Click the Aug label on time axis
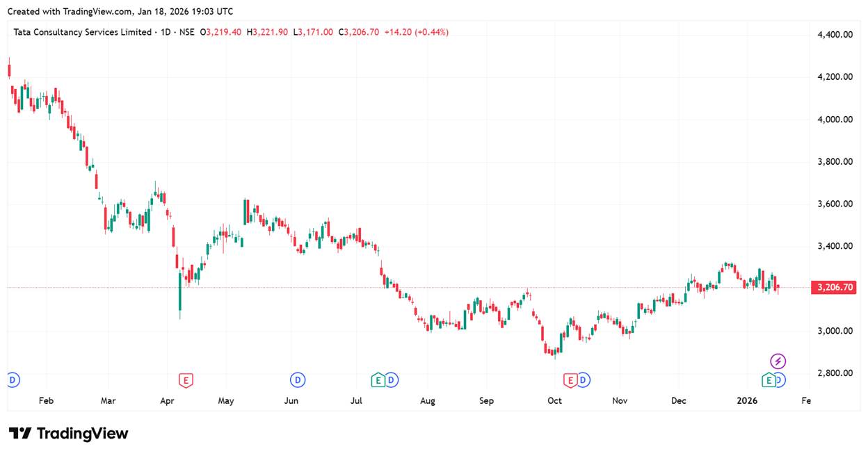The height and width of the screenshot is (456, 868). coord(428,401)
